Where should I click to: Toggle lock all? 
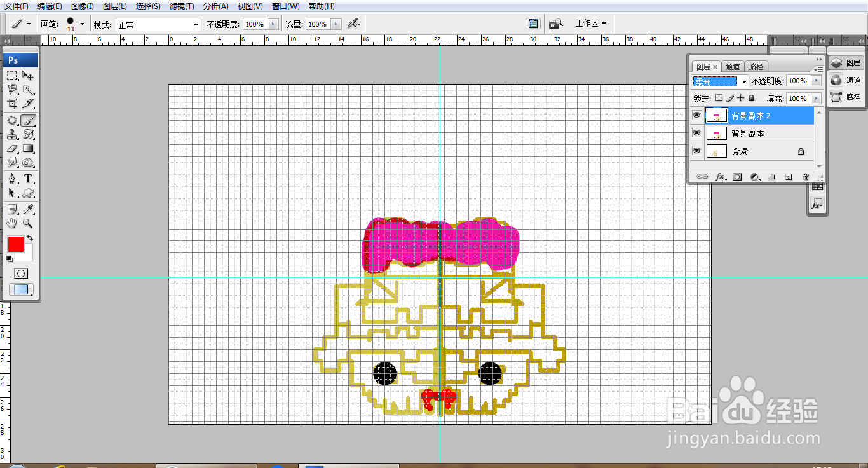pyautogui.click(x=752, y=99)
